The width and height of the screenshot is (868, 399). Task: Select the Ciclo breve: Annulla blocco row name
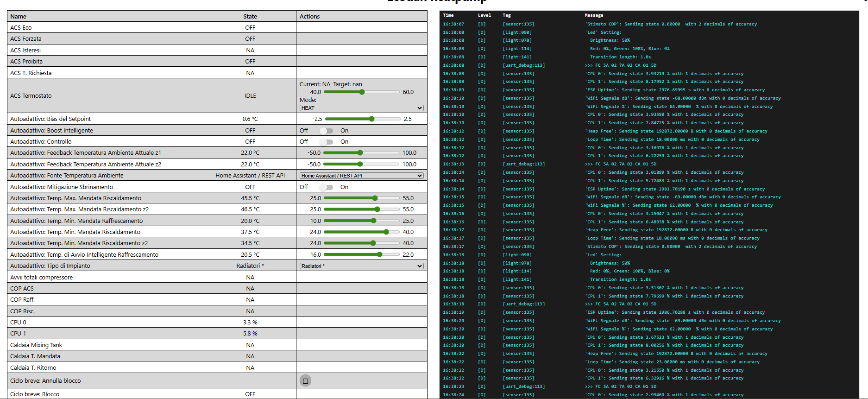coord(45,381)
